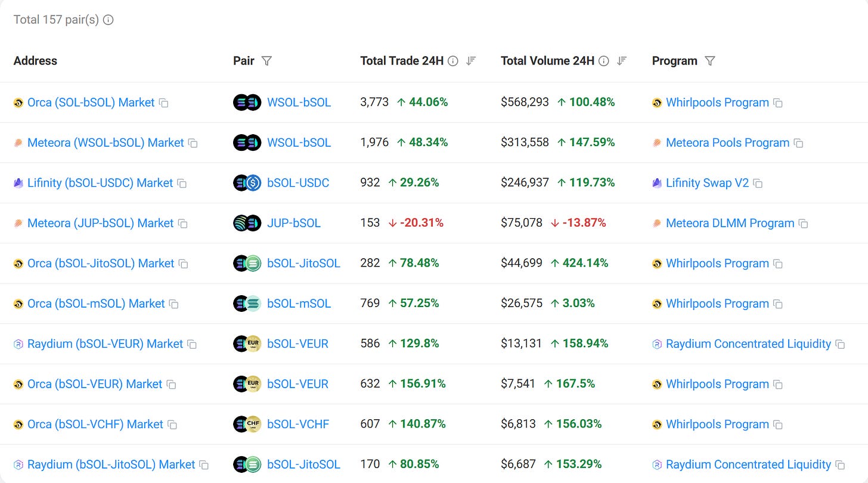Image resolution: width=868 pixels, height=483 pixels.
Task: Open Meteora Pools Program link
Action: tap(727, 143)
